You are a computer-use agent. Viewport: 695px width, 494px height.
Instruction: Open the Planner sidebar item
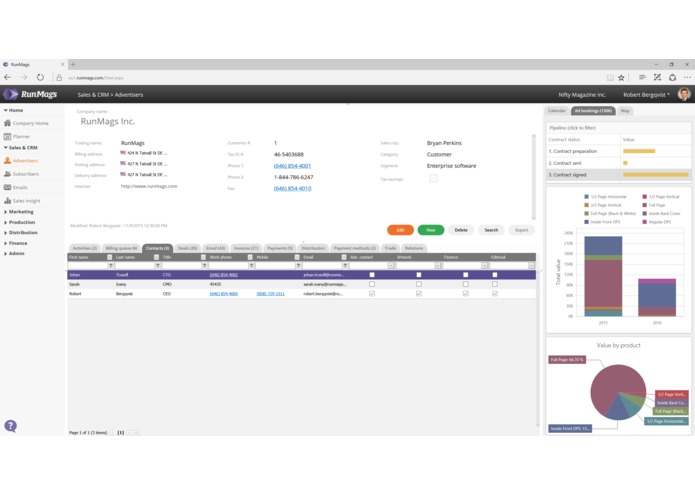click(17, 136)
